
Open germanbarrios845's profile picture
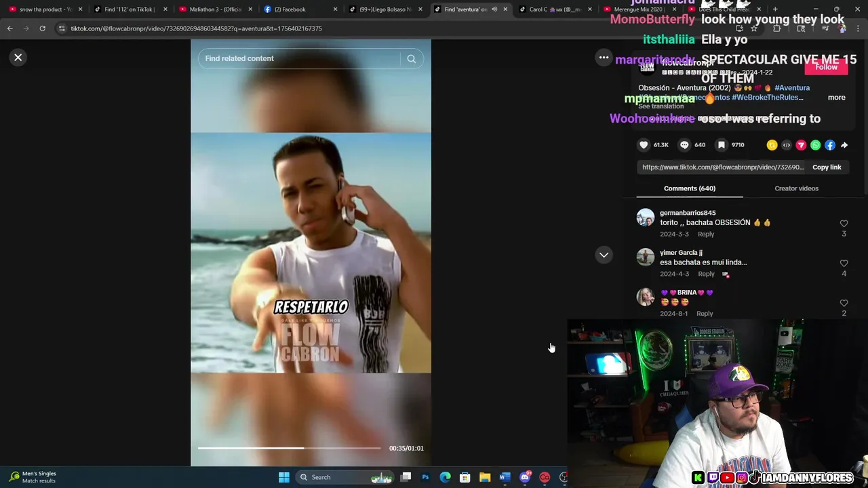(645, 218)
